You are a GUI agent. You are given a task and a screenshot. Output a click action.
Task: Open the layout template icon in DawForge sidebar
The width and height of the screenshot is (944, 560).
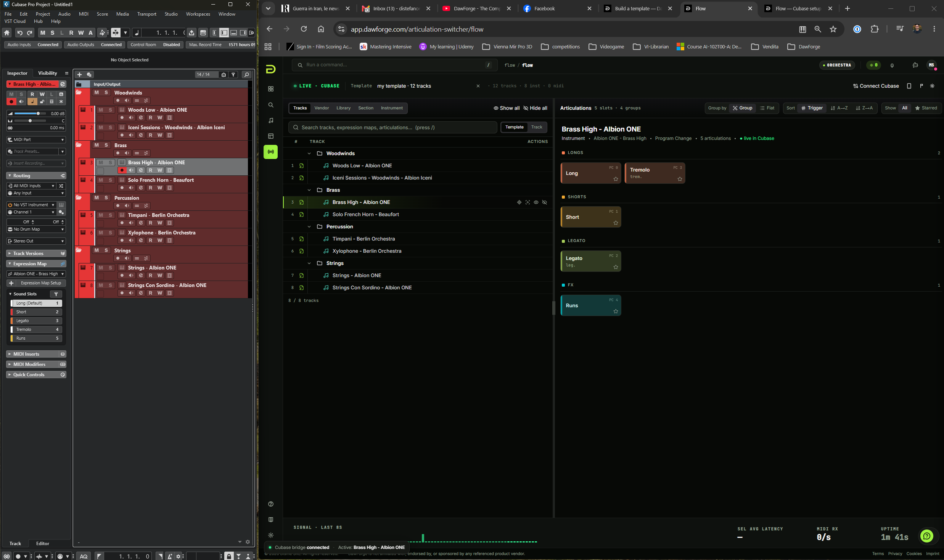point(271,136)
